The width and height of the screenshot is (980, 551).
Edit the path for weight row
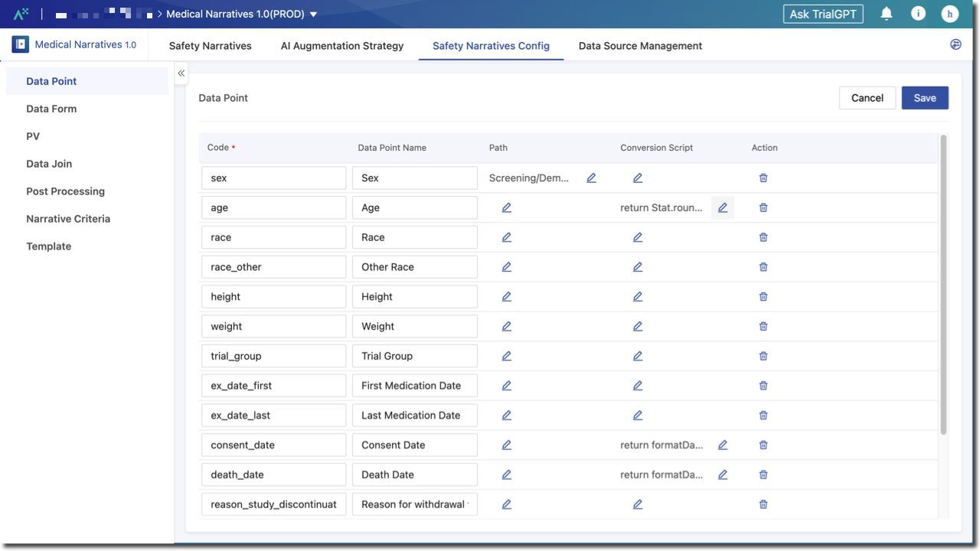point(507,327)
